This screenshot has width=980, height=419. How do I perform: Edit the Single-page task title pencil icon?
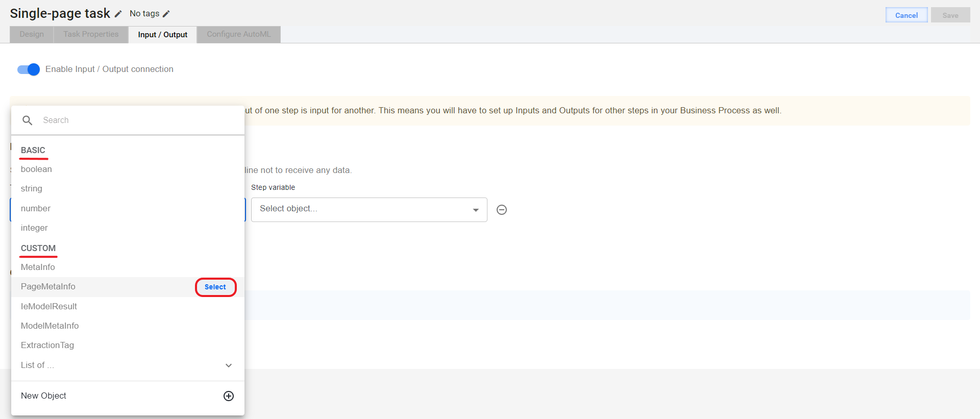pyautogui.click(x=118, y=14)
